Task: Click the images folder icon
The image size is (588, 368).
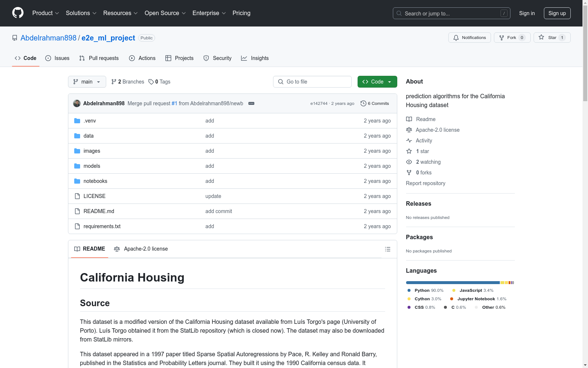Action: click(77, 151)
